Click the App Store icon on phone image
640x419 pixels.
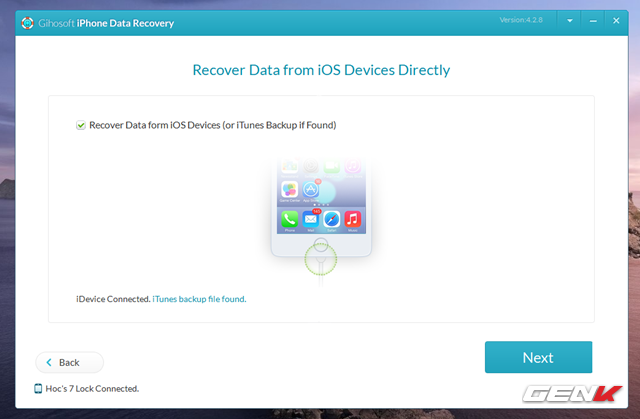pos(310,188)
